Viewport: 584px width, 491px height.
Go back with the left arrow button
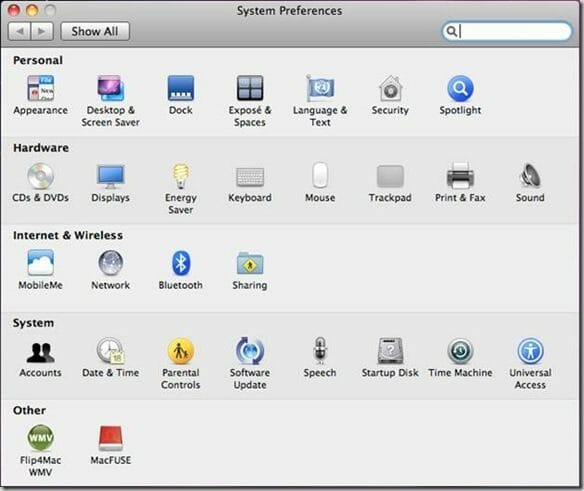20,31
